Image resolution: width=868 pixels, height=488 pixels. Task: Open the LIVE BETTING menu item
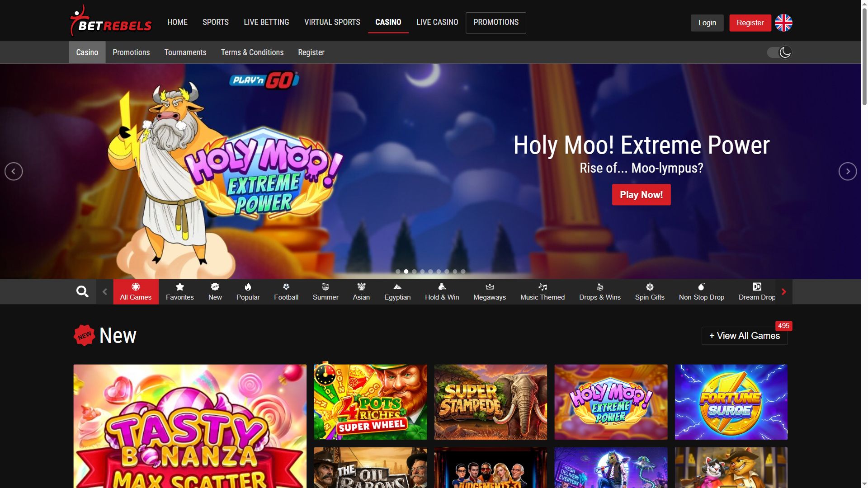coord(266,22)
